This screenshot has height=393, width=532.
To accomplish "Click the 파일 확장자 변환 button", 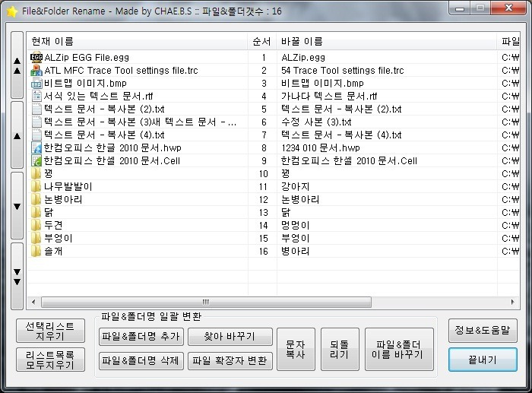I will pos(230,361).
